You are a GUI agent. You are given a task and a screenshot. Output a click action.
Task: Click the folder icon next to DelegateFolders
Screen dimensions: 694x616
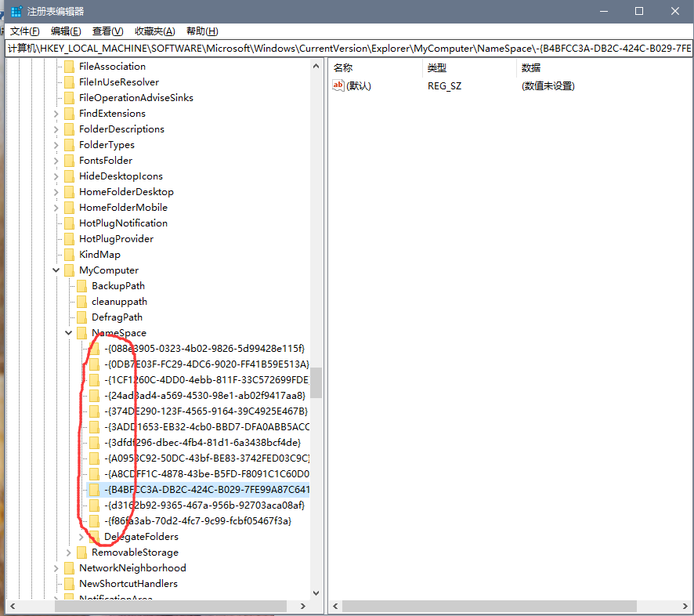94,537
